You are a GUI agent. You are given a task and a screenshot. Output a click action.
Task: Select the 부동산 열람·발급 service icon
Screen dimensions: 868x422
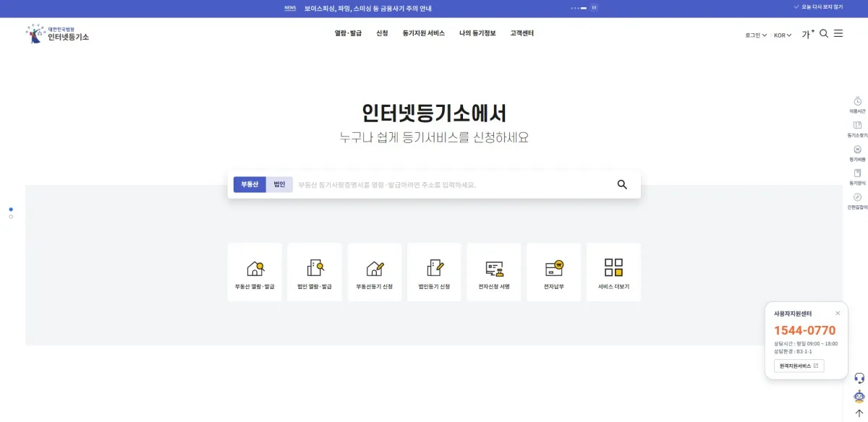(x=255, y=272)
